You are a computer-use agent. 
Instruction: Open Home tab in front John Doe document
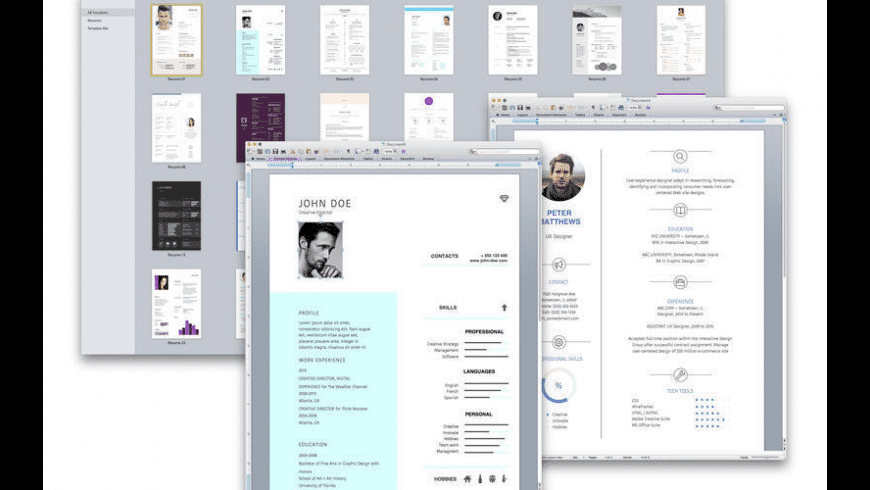[259, 159]
